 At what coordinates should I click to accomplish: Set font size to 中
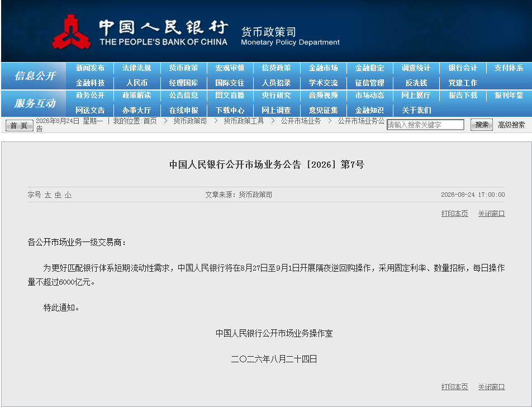pyautogui.click(x=58, y=195)
